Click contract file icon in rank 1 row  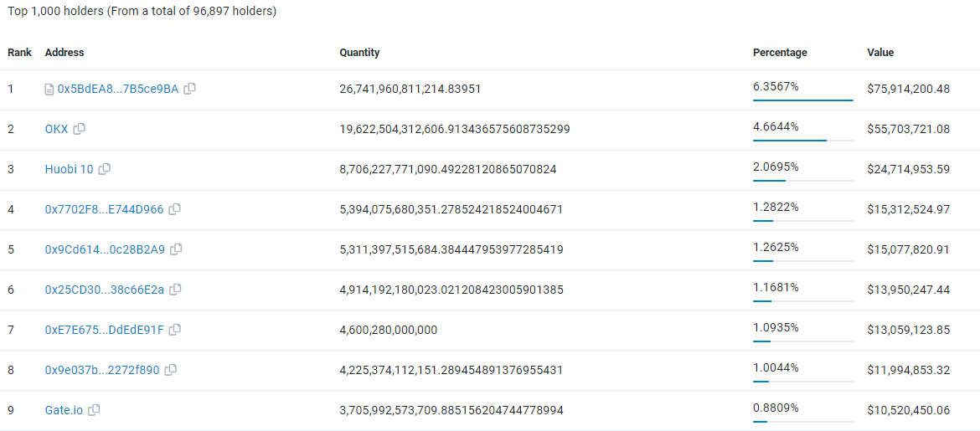(49, 89)
